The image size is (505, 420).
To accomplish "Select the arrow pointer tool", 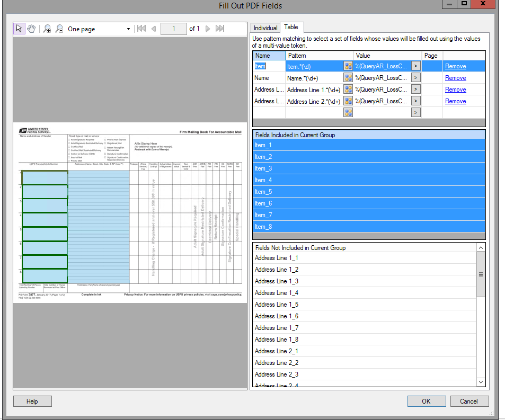I will (x=20, y=29).
